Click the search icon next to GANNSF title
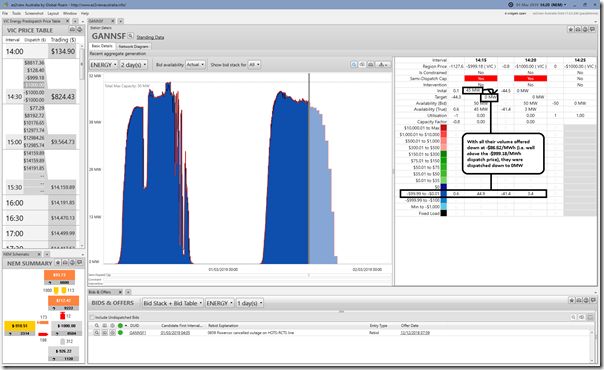This screenshot has width=604, height=370. point(131,36)
